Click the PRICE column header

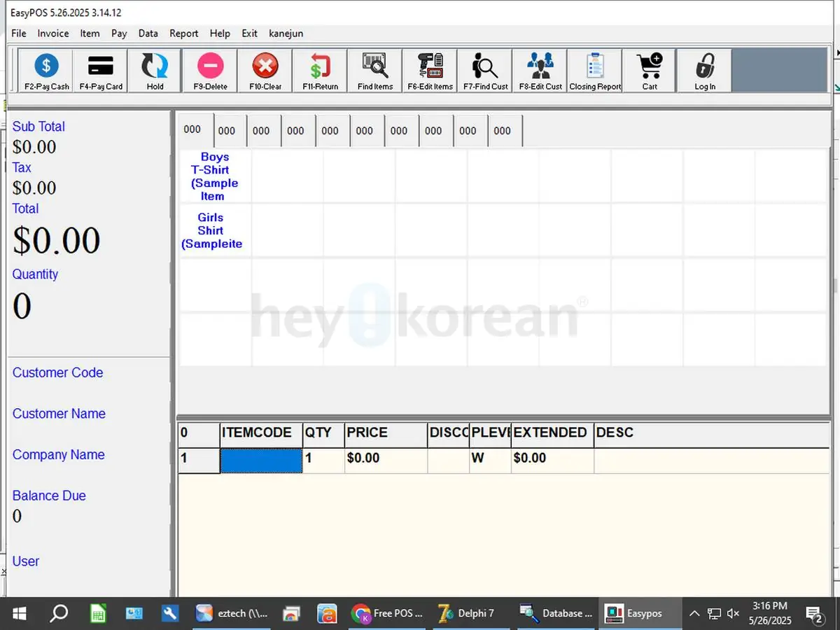(386, 433)
